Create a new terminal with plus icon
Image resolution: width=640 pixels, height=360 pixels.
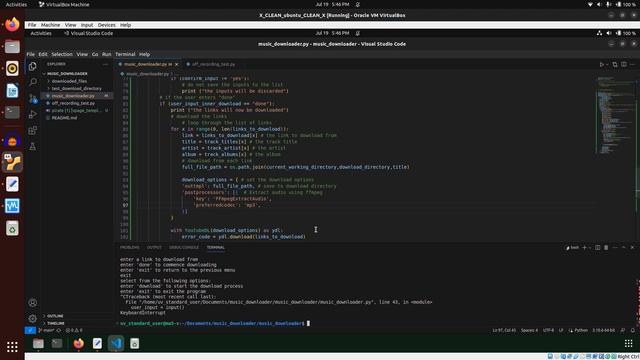pos(584,248)
